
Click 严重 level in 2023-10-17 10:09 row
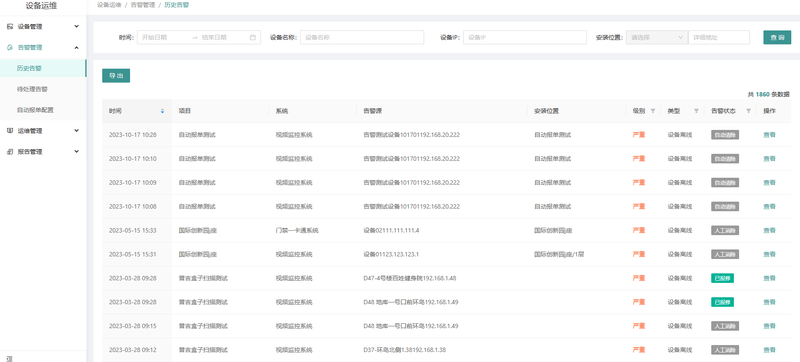click(638, 183)
